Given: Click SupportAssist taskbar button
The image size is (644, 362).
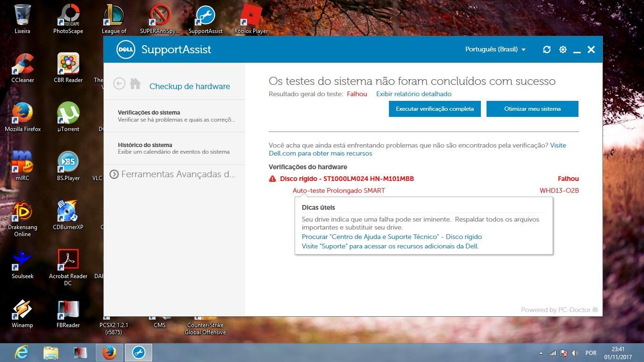Looking at the screenshot, I should click(x=138, y=353).
